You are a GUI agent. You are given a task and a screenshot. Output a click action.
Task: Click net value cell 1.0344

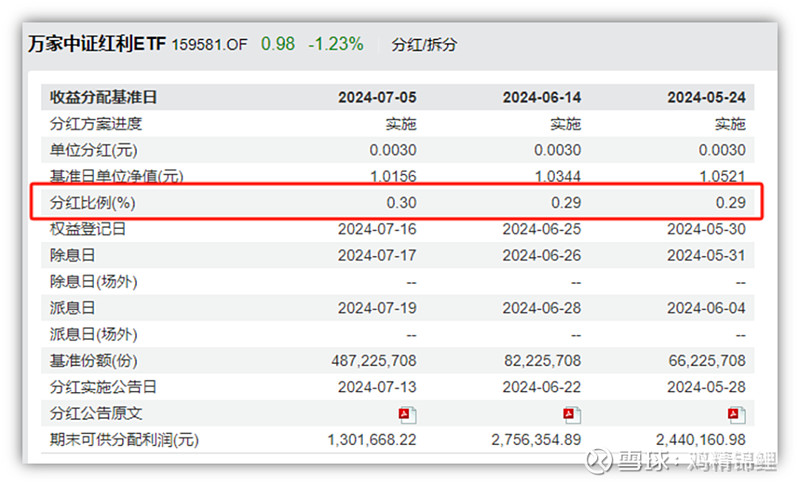point(558,176)
